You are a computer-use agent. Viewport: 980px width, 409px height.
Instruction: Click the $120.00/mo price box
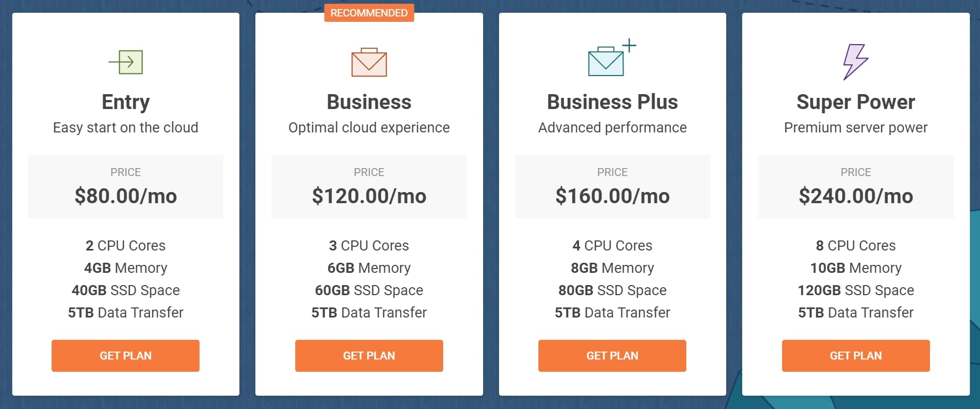coord(369,187)
